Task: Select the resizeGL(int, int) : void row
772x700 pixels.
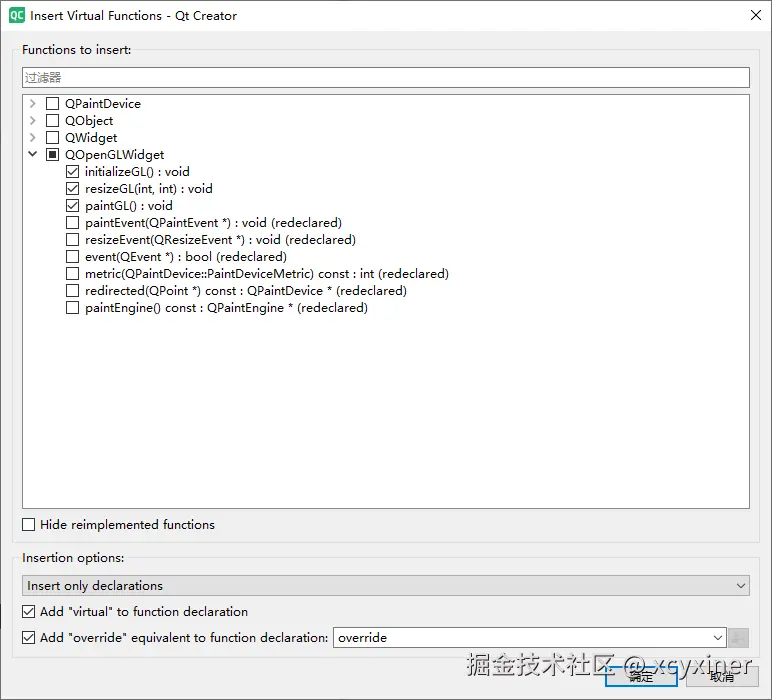Action: point(149,189)
